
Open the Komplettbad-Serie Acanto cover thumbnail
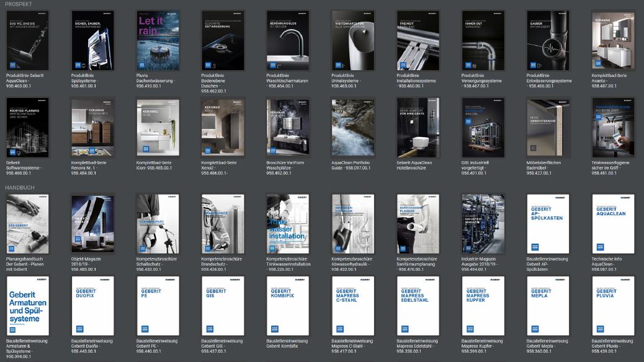[x=613, y=41]
